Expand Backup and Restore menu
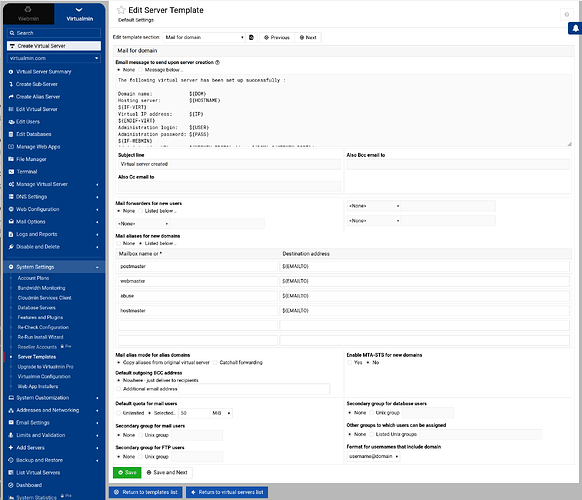Screen dimensions: 582x500 click(54, 460)
